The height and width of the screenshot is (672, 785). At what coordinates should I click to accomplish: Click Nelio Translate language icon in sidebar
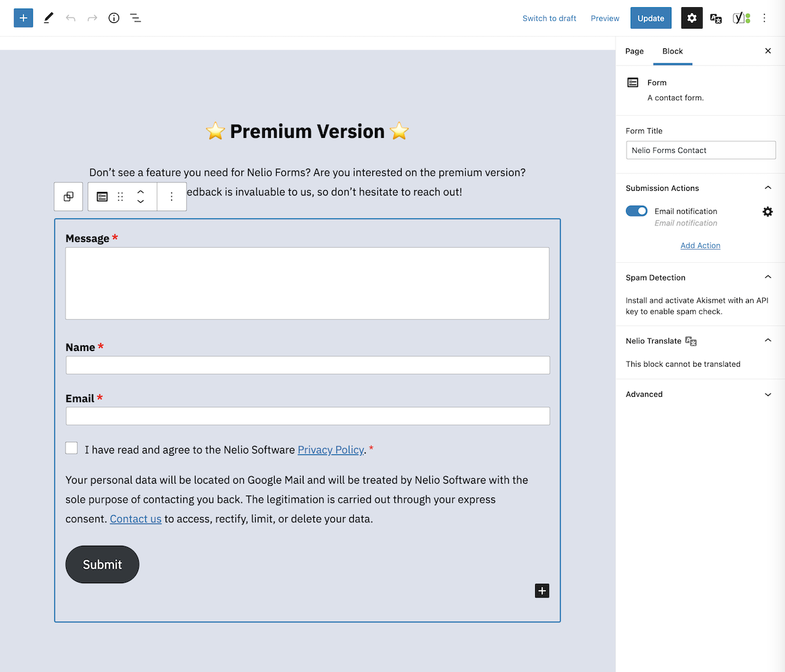tap(691, 341)
